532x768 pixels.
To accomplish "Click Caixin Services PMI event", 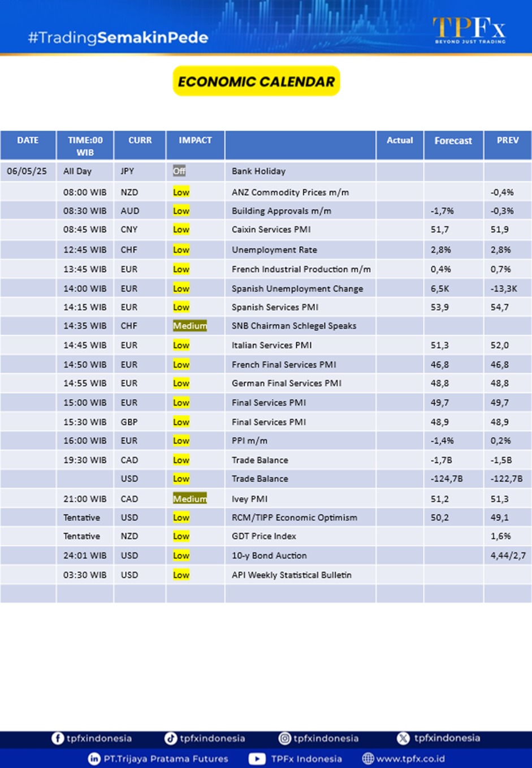I will point(271,230).
